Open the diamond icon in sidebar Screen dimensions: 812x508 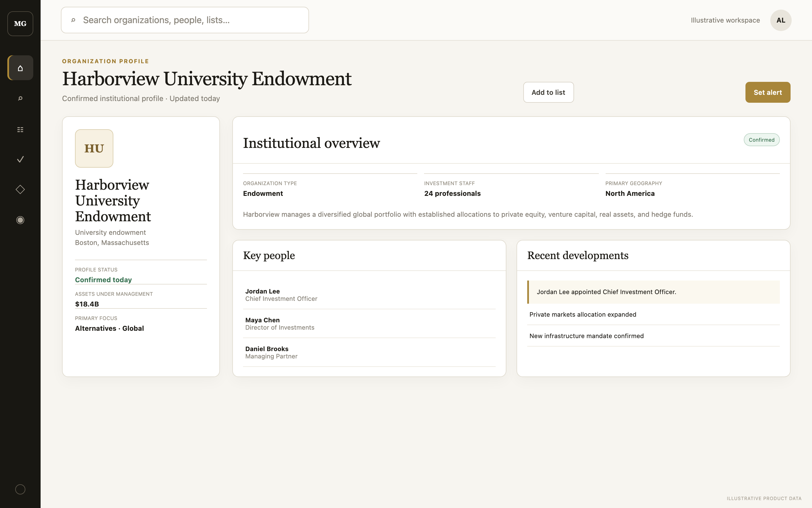(20, 189)
